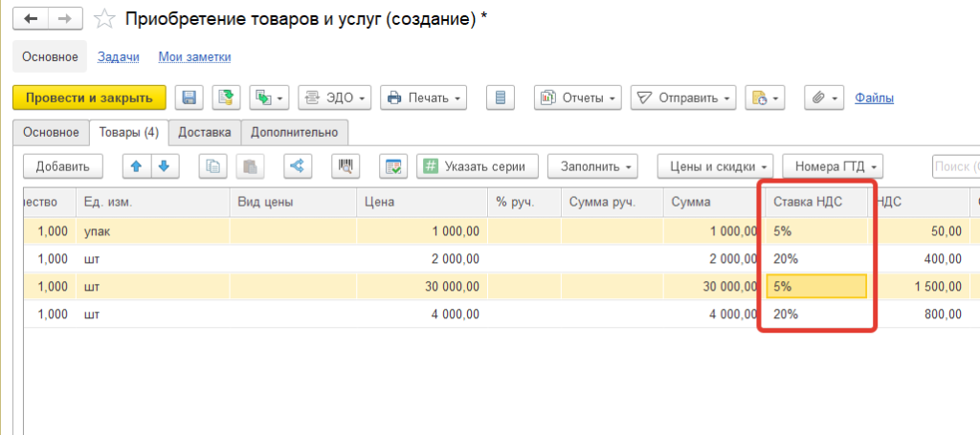980x435 pixels.
Task: Switch to the Доставка tab
Action: 205,132
